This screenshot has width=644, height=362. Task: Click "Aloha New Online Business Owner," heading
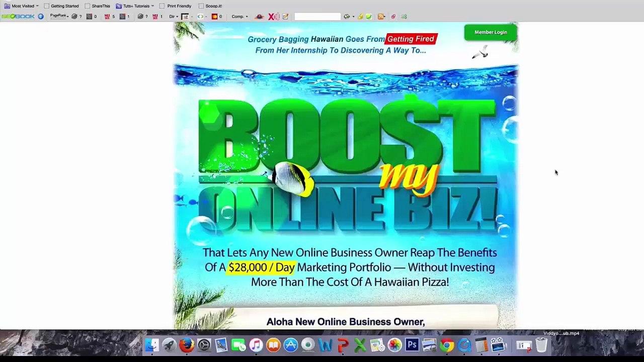[x=346, y=322]
